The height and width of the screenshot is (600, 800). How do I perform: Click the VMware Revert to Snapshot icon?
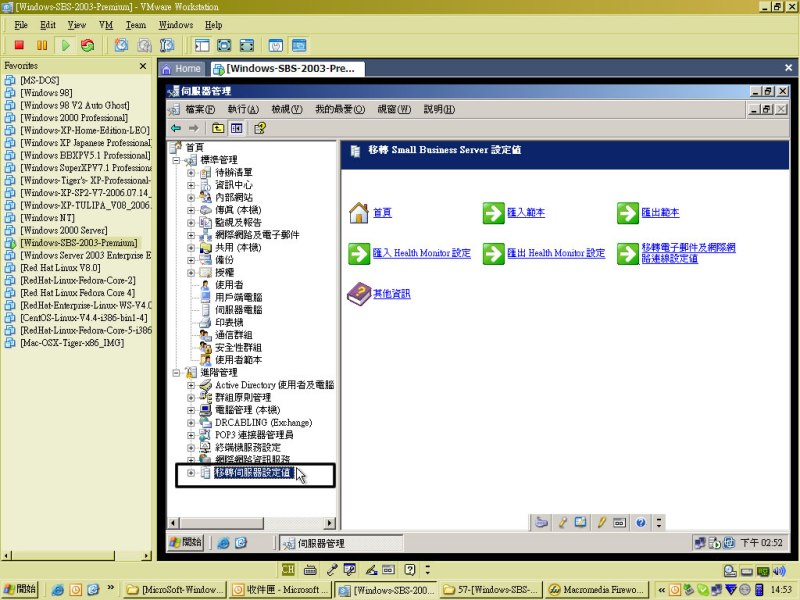click(x=144, y=45)
